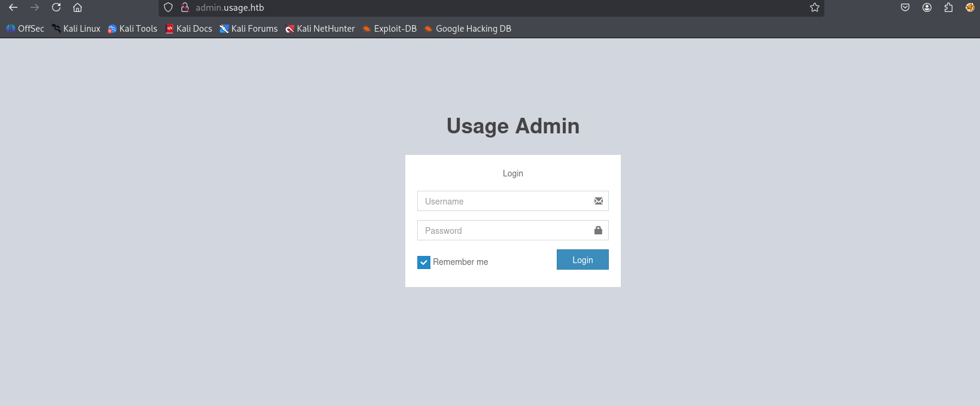980x406 pixels.
Task: Open the extensions puzzle icon
Action: click(948, 8)
